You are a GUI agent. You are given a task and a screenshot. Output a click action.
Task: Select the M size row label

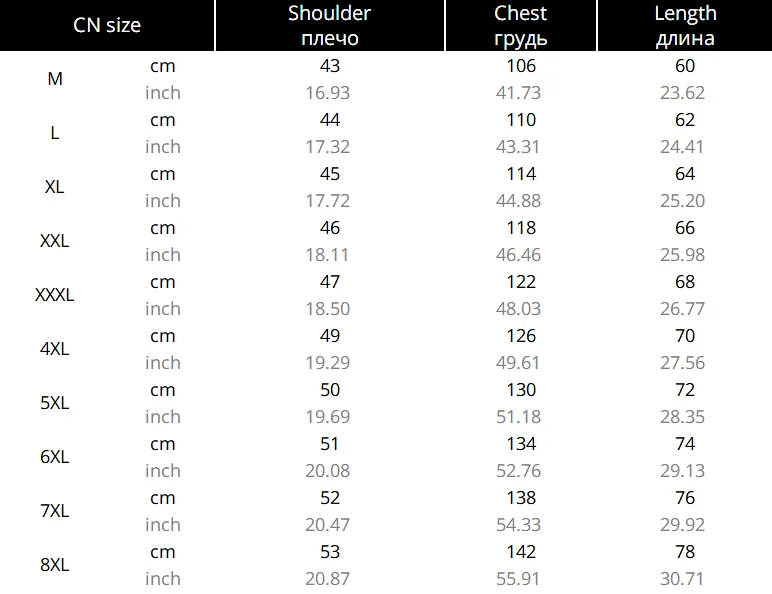click(x=55, y=79)
